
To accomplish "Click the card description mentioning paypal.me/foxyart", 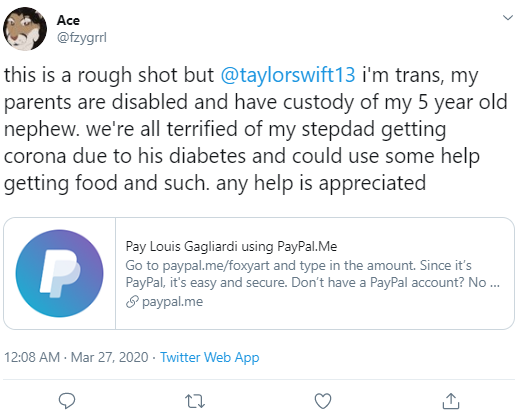I will pos(312,274).
